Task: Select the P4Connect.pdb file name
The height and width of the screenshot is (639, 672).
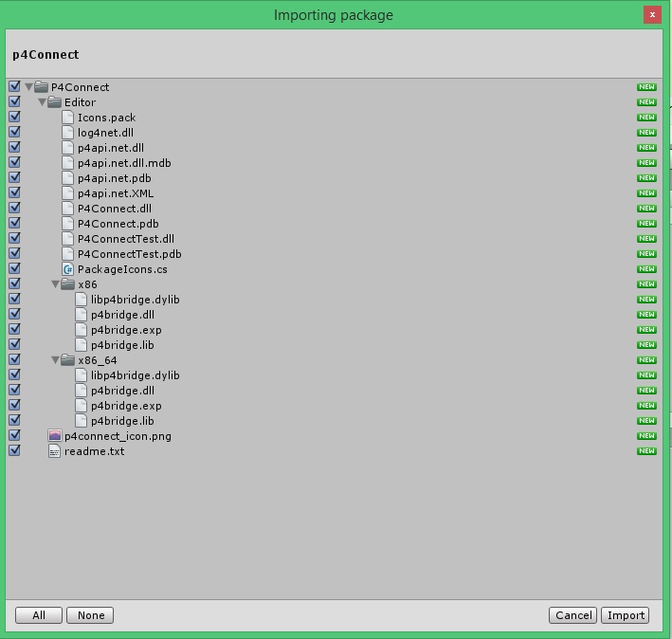Action: pyautogui.click(x=118, y=224)
